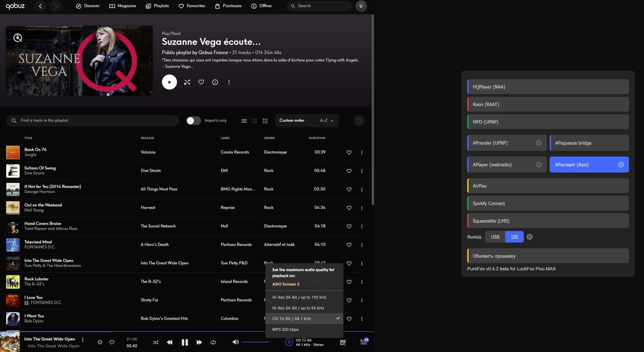Viewport: 644px width, 352px height.
Task: Skip to next track
Action: click(x=199, y=342)
